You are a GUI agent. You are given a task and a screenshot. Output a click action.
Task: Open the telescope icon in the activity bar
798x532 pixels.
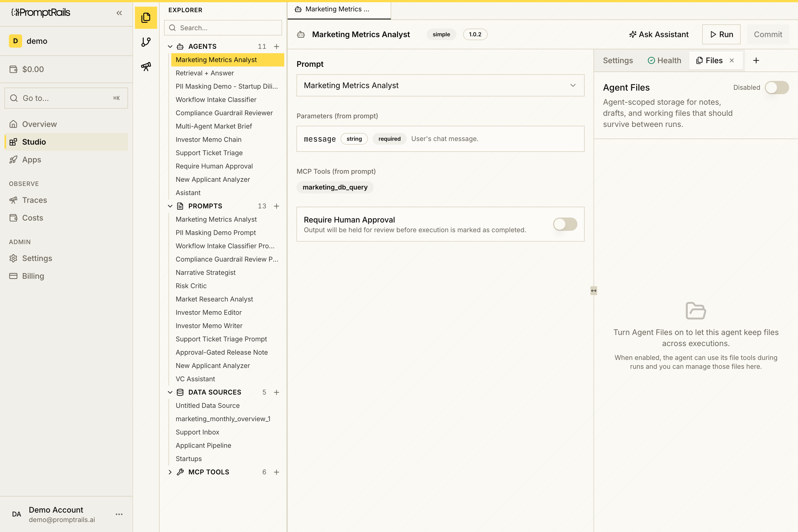point(146,66)
